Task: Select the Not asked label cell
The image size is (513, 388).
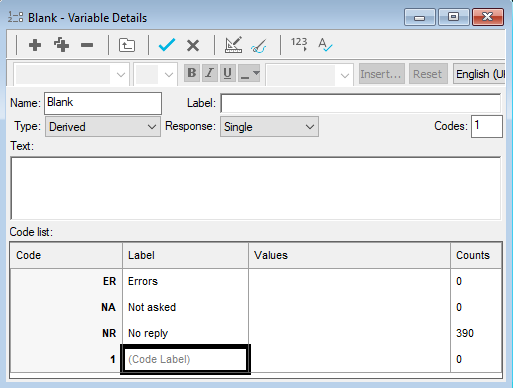Action: pos(185,307)
